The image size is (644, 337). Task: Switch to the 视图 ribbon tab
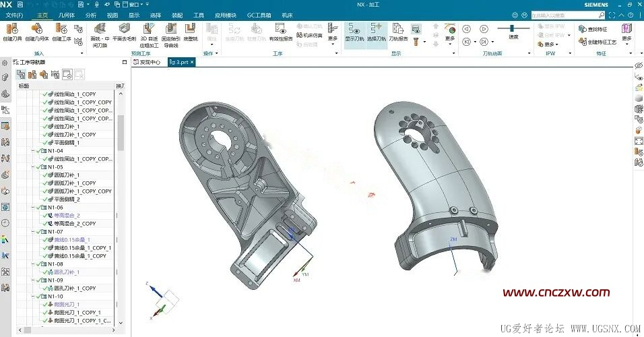(x=112, y=16)
